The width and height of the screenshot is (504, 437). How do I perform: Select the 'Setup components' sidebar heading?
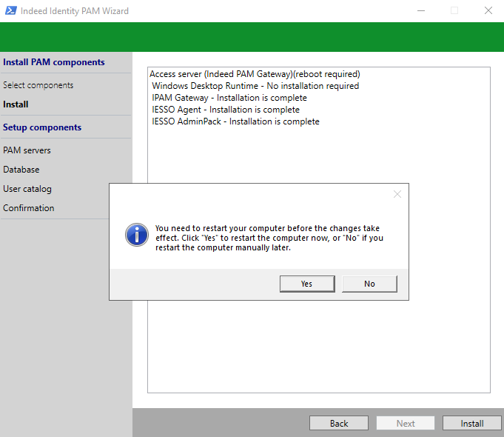(42, 127)
